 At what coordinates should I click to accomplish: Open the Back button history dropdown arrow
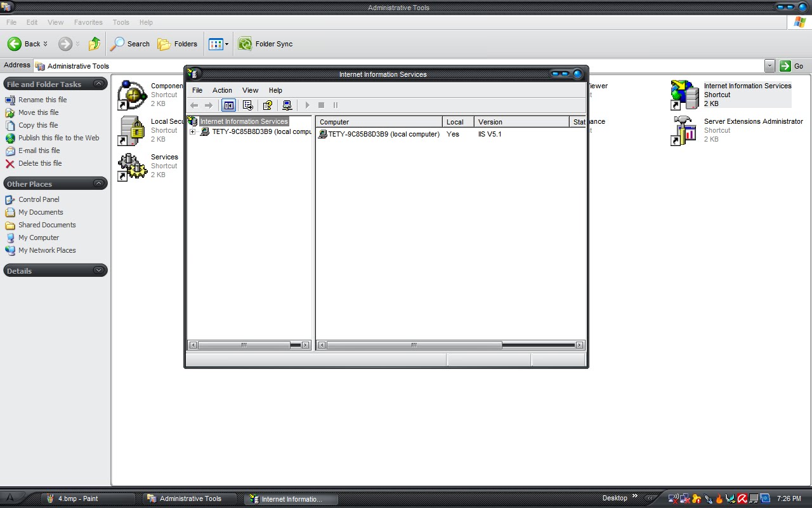[x=46, y=44]
